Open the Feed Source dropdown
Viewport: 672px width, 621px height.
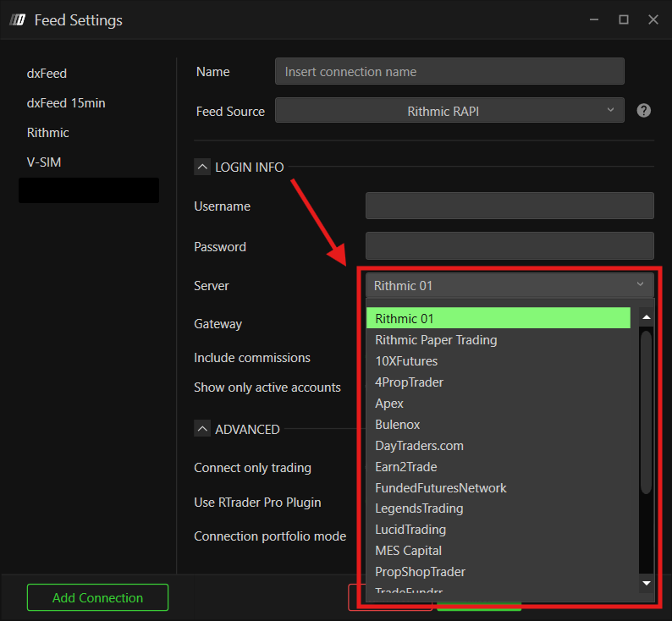[x=449, y=111]
